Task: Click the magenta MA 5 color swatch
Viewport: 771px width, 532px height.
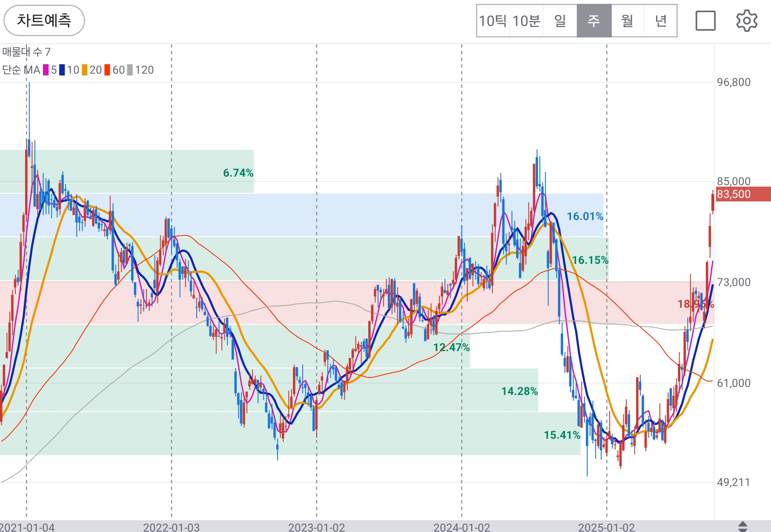Action: [46, 70]
